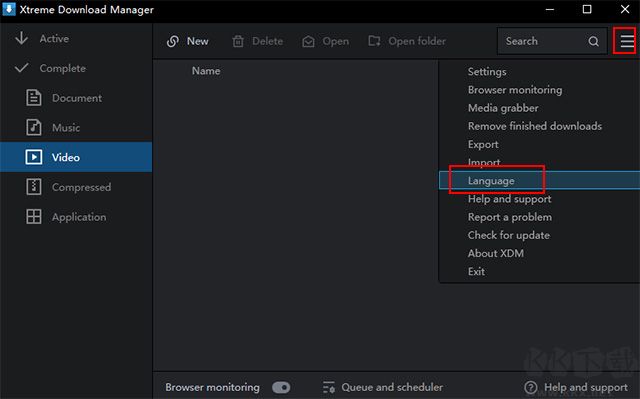Click the Document category icon
The image size is (640, 399).
pyautogui.click(x=33, y=98)
